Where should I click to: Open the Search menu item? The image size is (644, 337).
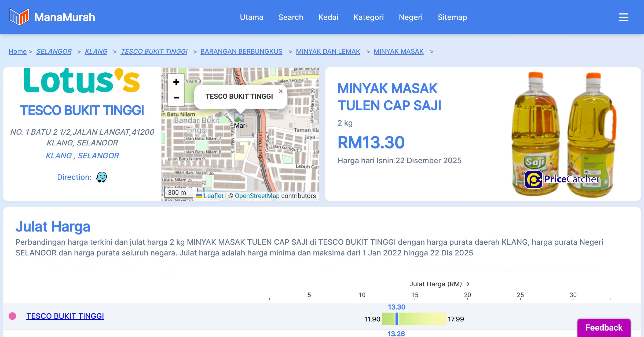point(291,17)
